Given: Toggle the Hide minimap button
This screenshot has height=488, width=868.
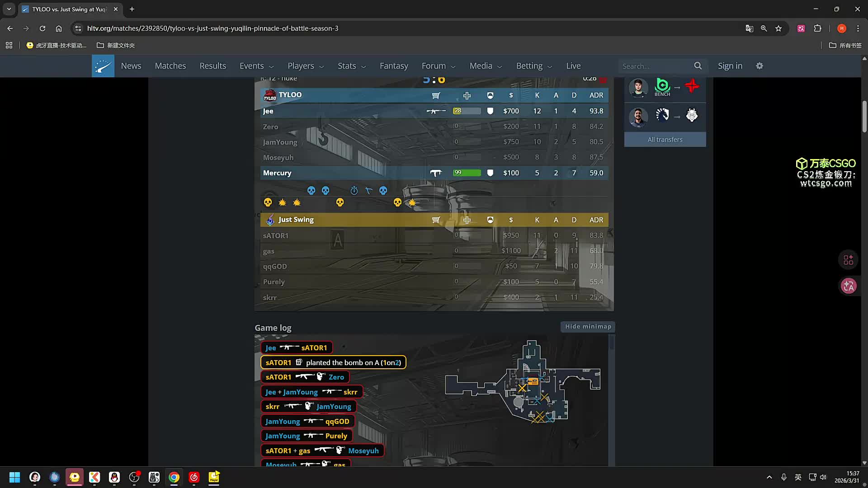Looking at the screenshot, I should point(588,327).
